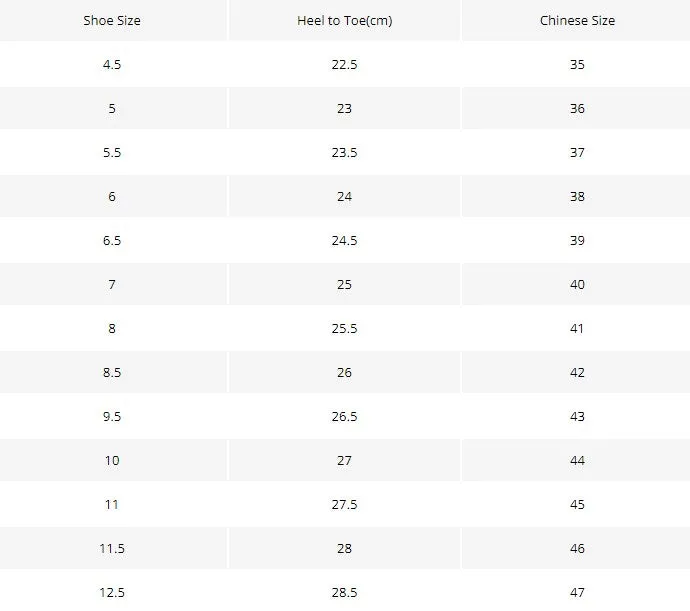Click Chinese size 40 cell
The width and height of the screenshot is (690, 611).
577,284
